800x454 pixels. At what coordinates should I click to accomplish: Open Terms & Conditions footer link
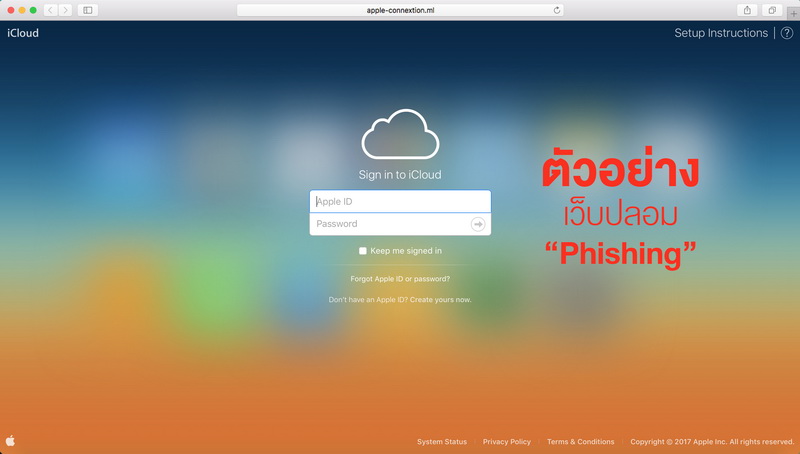click(x=581, y=442)
